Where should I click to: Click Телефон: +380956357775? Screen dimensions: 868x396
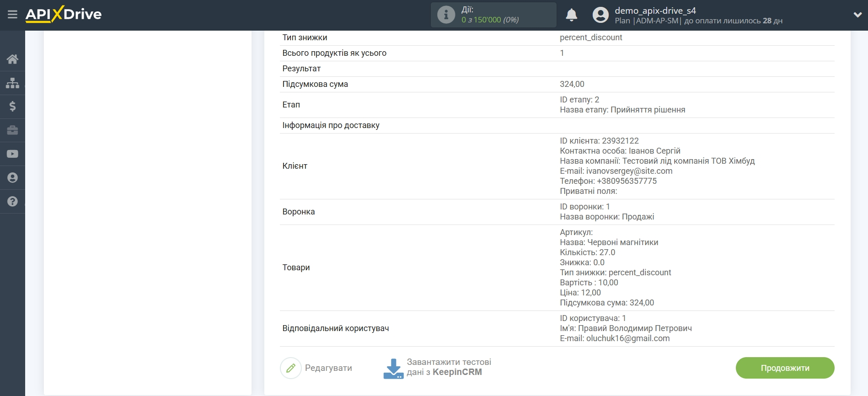click(x=608, y=181)
